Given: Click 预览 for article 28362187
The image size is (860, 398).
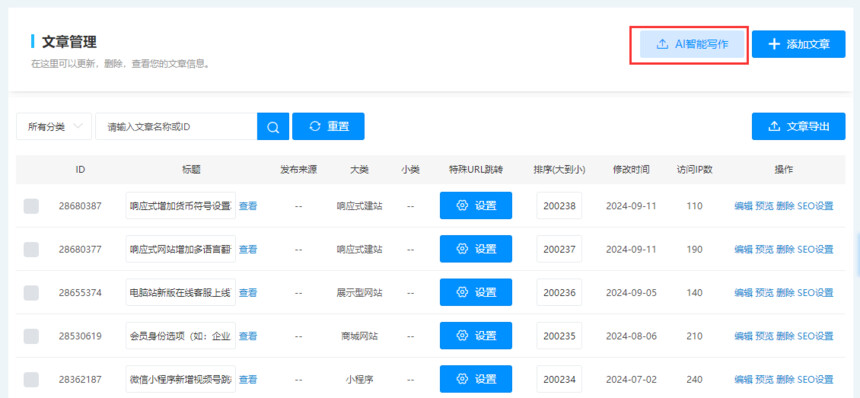Looking at the screenshot, I should pyautogui.click(x=764, y=379).
